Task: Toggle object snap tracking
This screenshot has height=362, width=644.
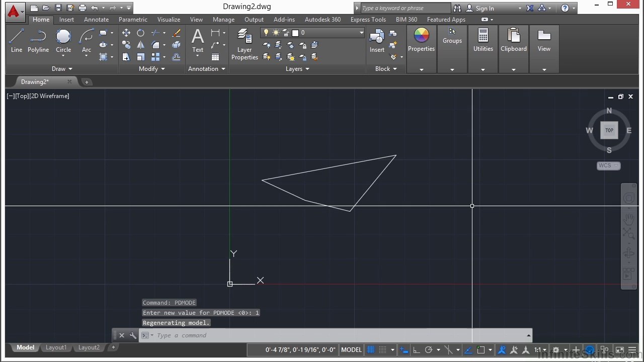Action: pos(468,350)
